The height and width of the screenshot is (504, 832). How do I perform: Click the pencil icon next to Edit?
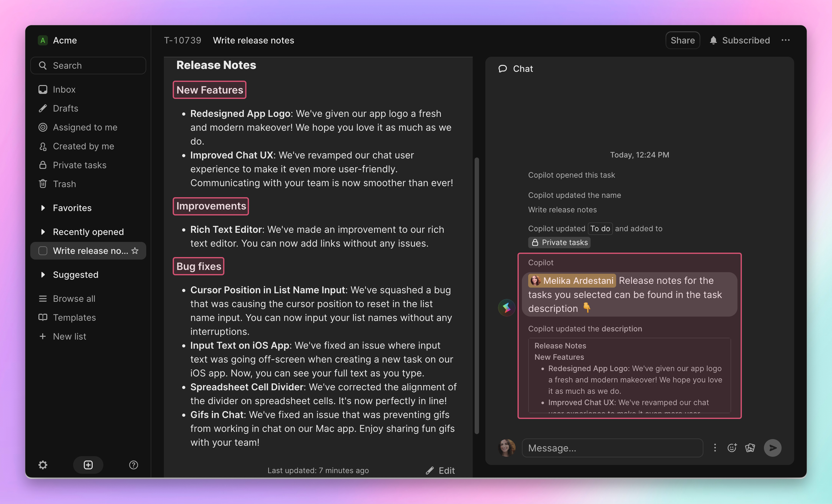(x=430, y=470)
